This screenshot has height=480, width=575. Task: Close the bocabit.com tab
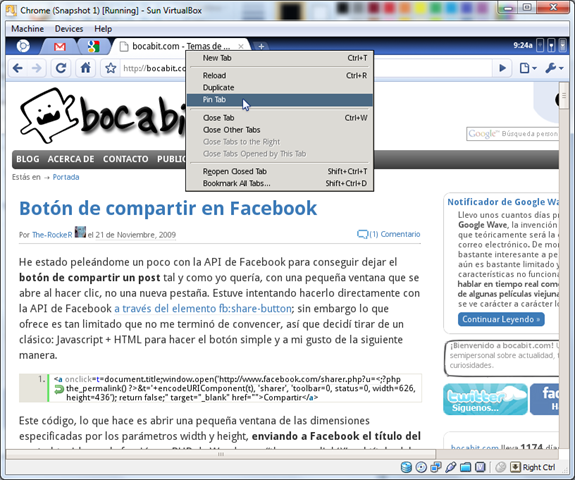(x=241, y=47)
